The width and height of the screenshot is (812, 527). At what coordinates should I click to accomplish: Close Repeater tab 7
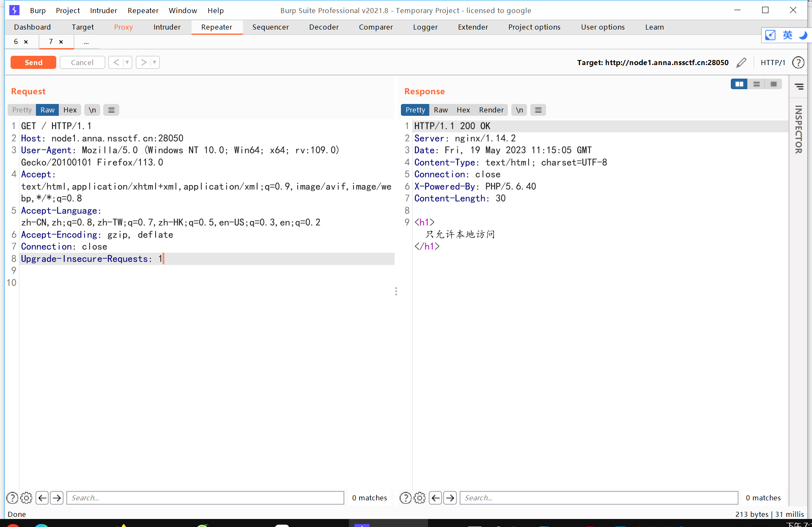click(x=61, y=41)
